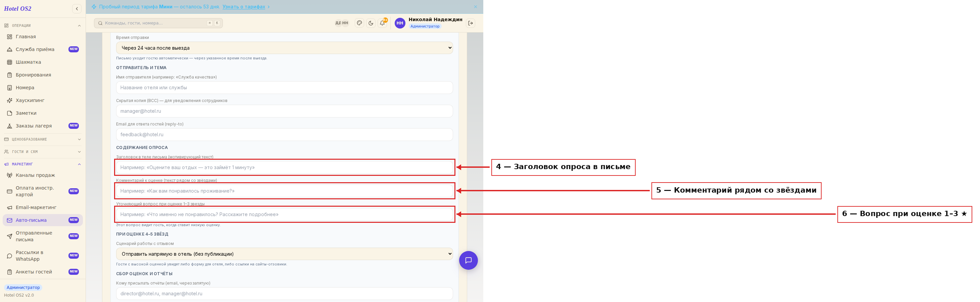Open notifications bell icon
Viewport: 980px width, 302px height.
point(382,23)
